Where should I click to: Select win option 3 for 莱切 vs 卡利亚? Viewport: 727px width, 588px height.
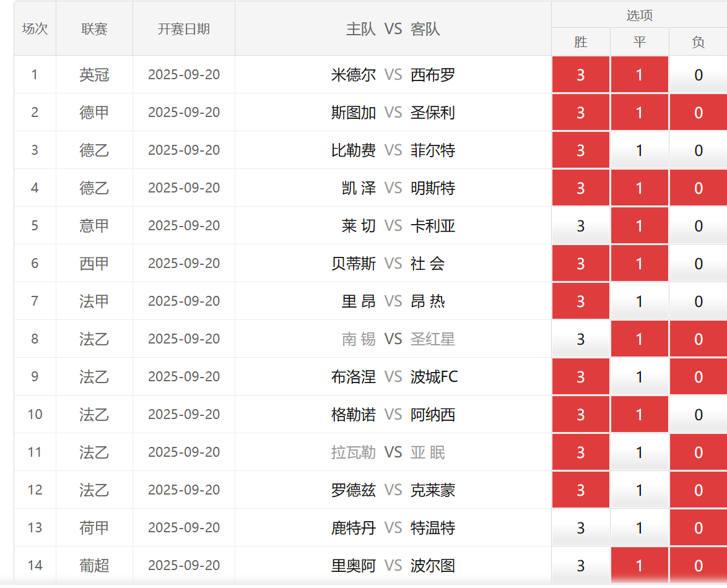coord(580,226)
